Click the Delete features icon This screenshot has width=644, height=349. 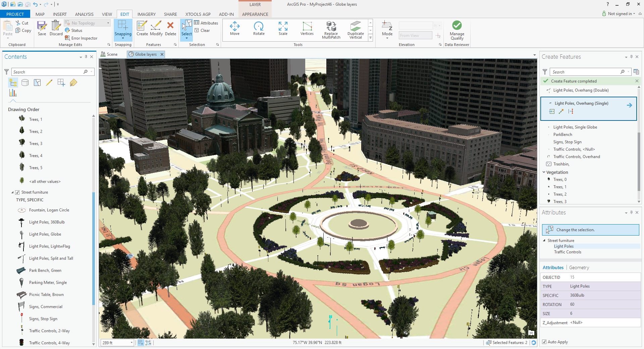(x=170, y=25)
